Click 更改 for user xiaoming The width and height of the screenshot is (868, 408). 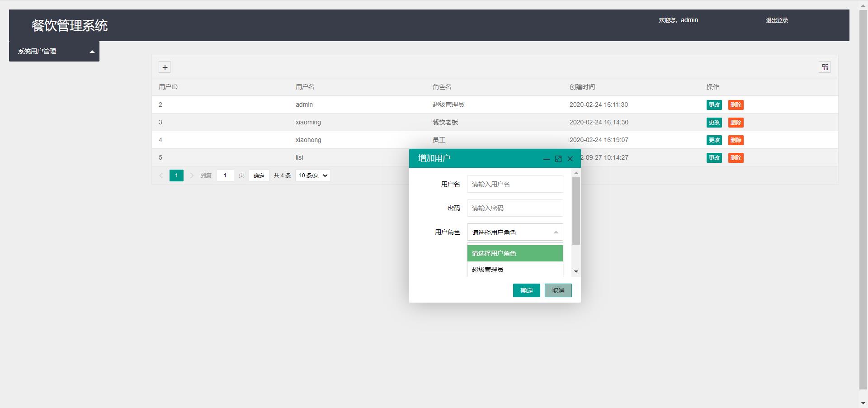click(714, 123)
